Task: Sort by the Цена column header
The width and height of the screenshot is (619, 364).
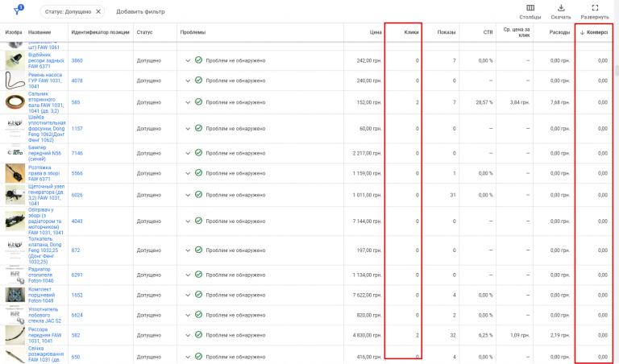Action: pos(376,32)
